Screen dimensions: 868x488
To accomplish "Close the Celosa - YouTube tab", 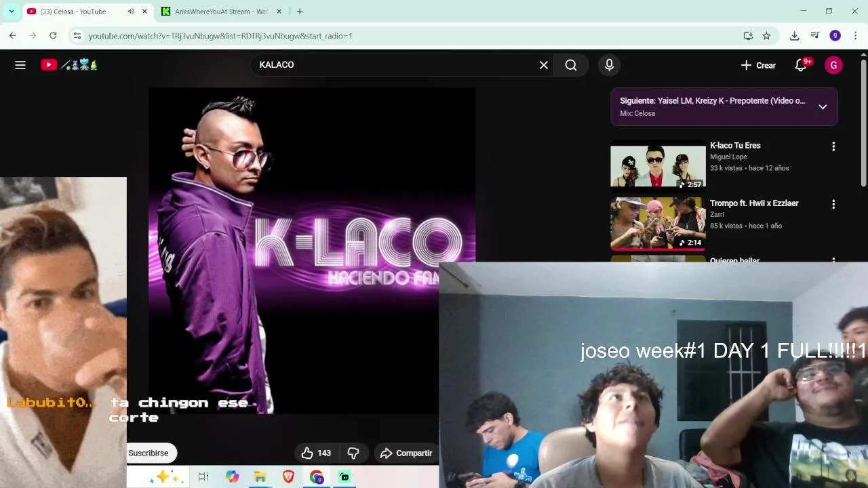I will 144,12.
